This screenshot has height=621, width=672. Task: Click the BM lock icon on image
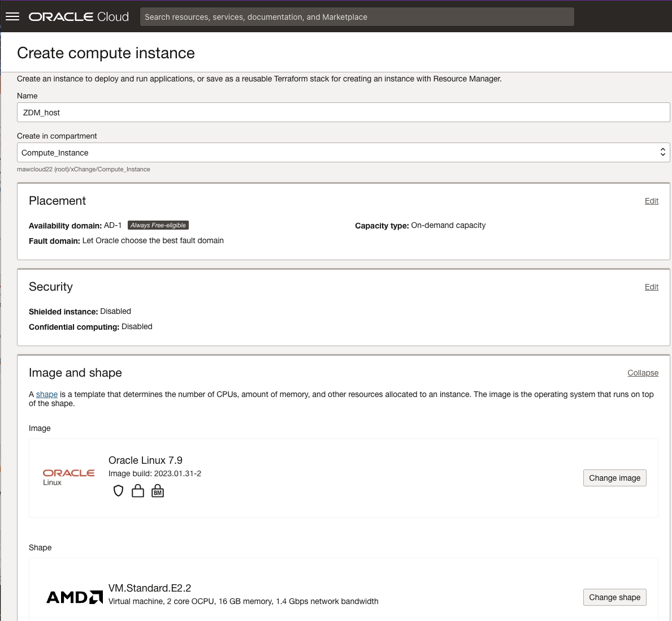click(158, 491)
